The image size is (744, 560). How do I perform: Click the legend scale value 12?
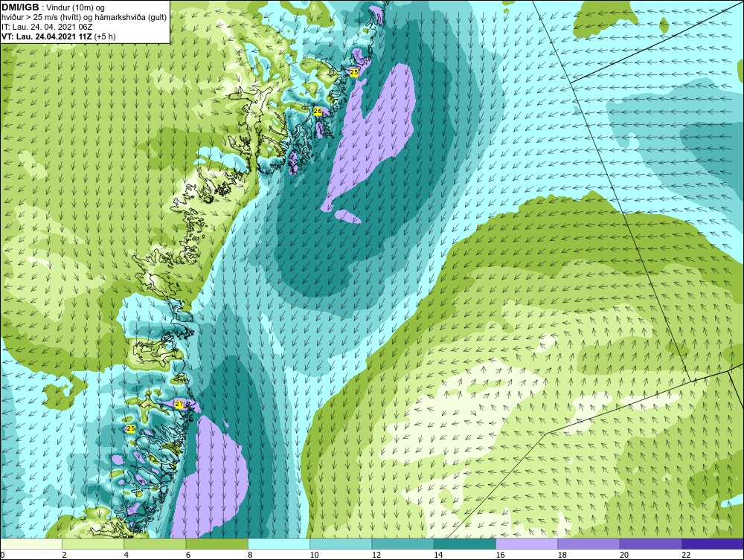tap(376, 555)
